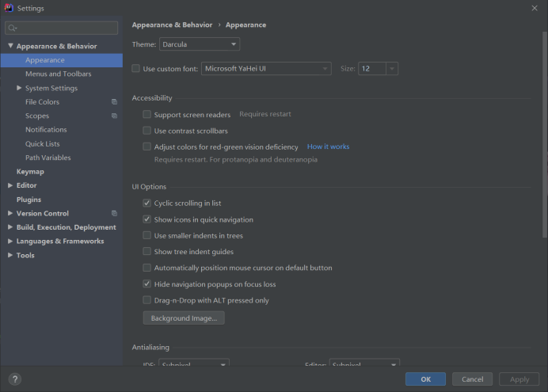Expand the Tools tree node
The image size is (548, 392).
10,255
